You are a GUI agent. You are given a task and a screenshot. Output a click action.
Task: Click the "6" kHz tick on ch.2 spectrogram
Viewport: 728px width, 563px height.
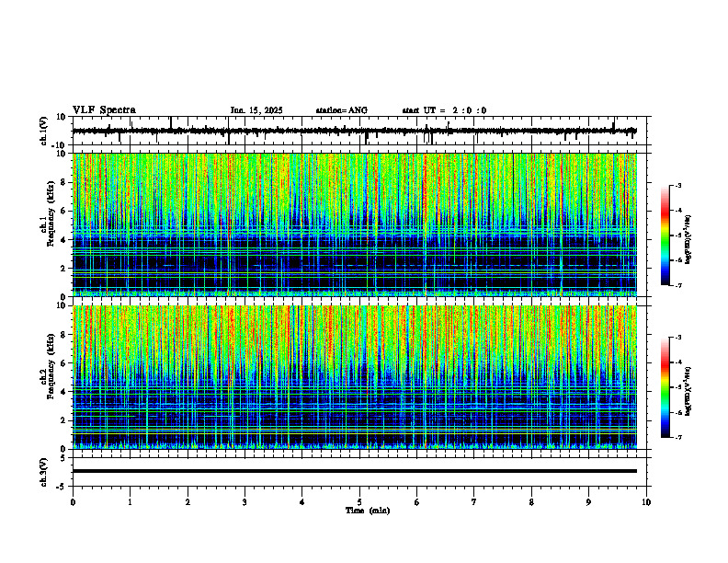[64, 363]
